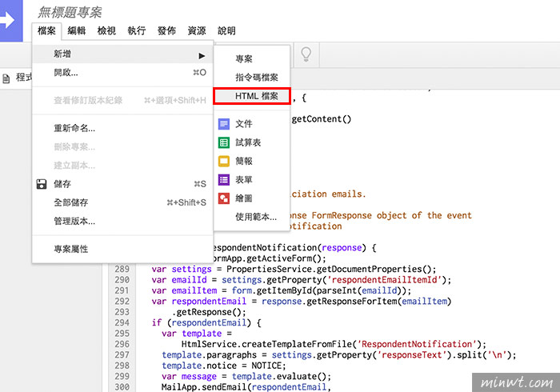Click PropertiesService.getDocumentProperties() call
Image resolution: width=560 pixels, height=392 pixels.
pyautogui.click(x=329, y=269)
